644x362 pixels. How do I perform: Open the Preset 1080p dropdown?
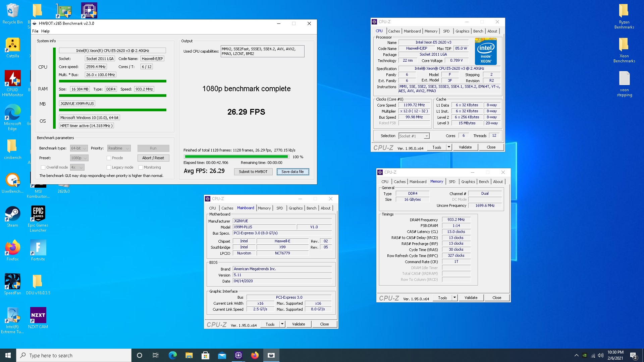pyautogui.click(x=79, y=158)
